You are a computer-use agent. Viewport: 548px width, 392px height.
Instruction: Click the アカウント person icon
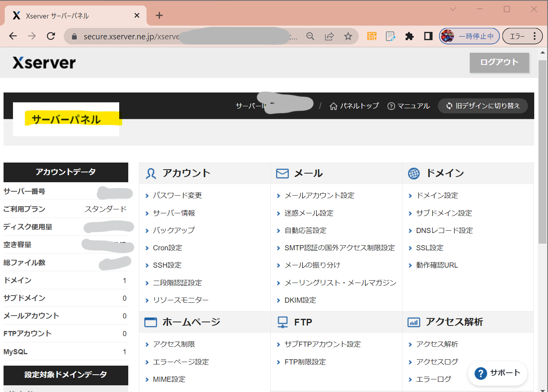[x=151, y=174]
